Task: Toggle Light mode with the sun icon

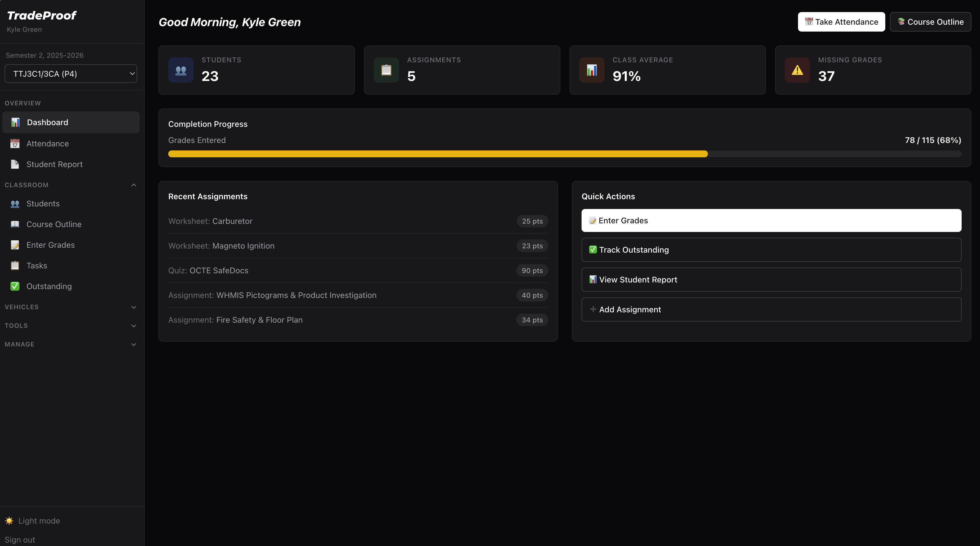Action: point(9,520)
